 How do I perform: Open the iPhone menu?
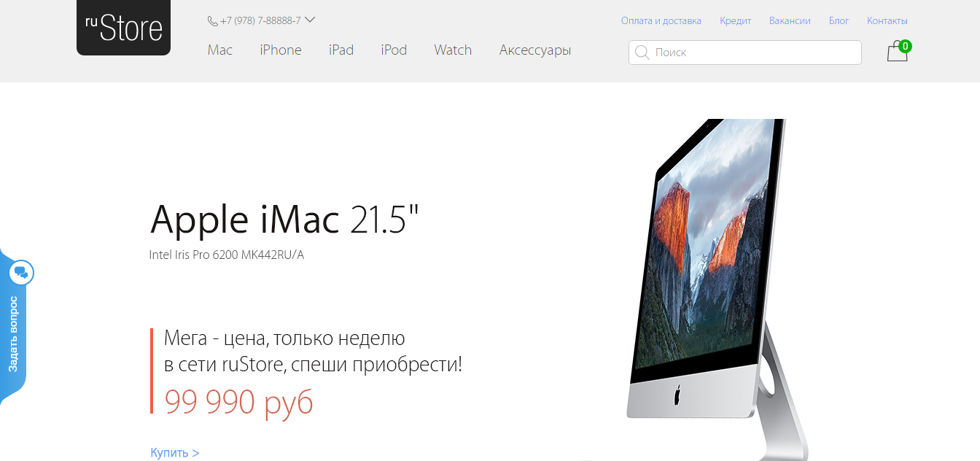coord(281,50)
